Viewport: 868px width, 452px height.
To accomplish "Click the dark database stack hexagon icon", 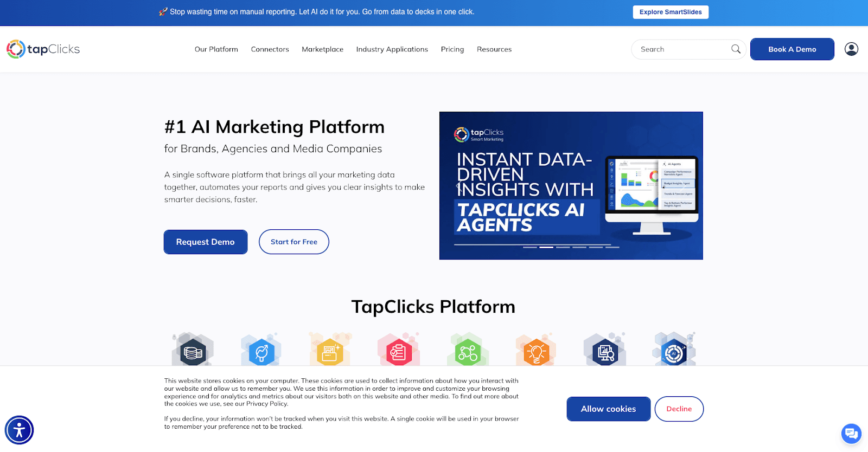I will tap(193, 351).
